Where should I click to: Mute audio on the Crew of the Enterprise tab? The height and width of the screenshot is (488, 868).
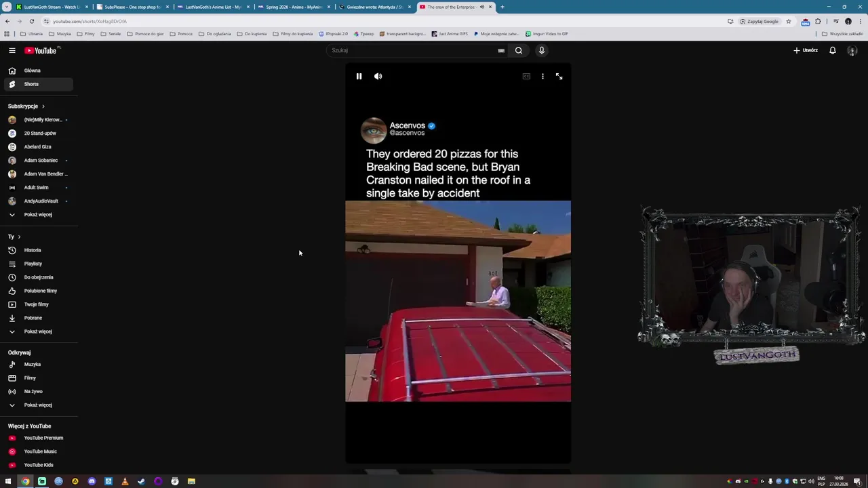[481, 7]
